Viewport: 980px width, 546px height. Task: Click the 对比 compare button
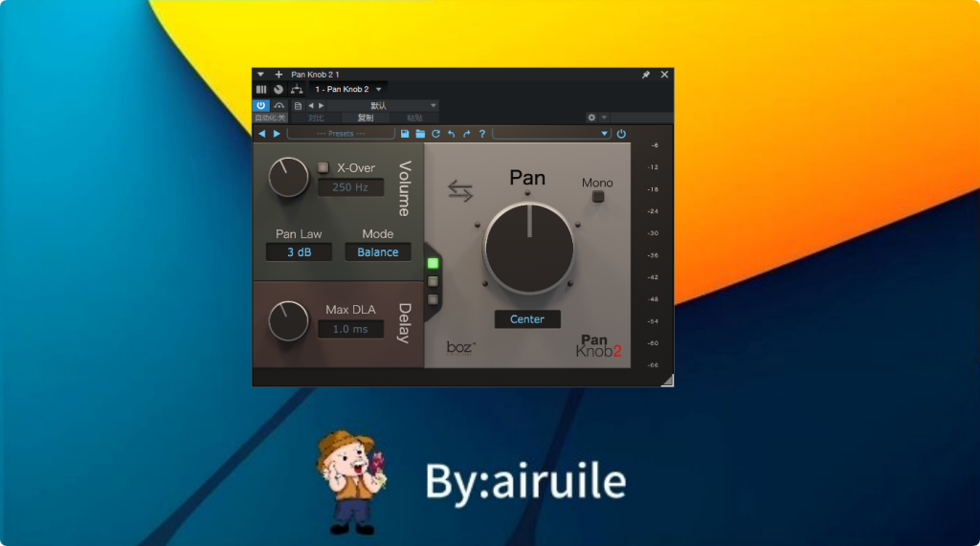(x=316, y=118)
